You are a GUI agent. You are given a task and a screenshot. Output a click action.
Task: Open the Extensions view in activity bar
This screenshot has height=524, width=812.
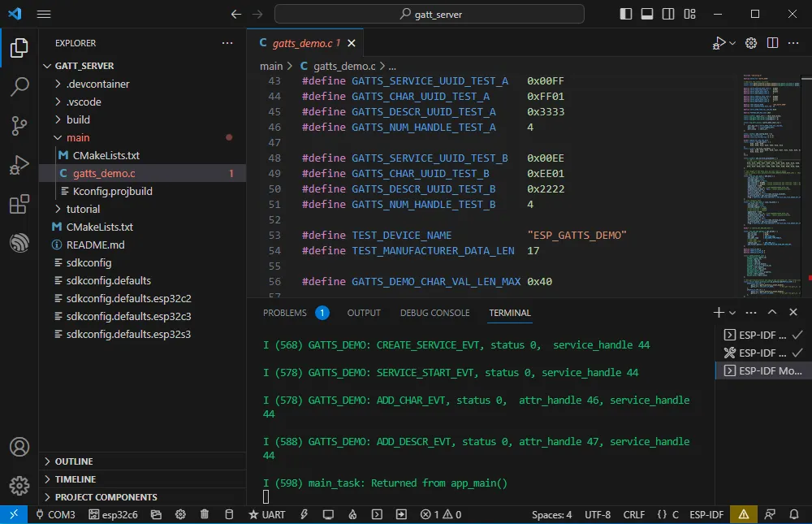tap(19, 204)
